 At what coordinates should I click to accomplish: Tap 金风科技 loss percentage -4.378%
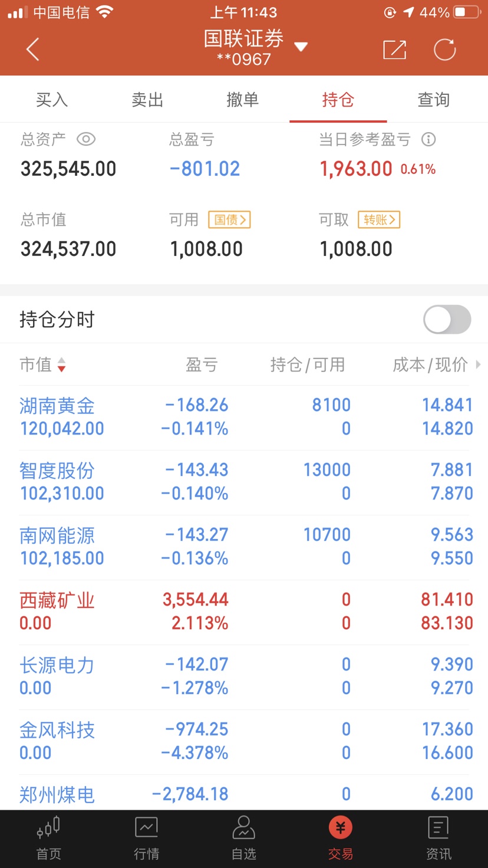(x=194, y=753)
